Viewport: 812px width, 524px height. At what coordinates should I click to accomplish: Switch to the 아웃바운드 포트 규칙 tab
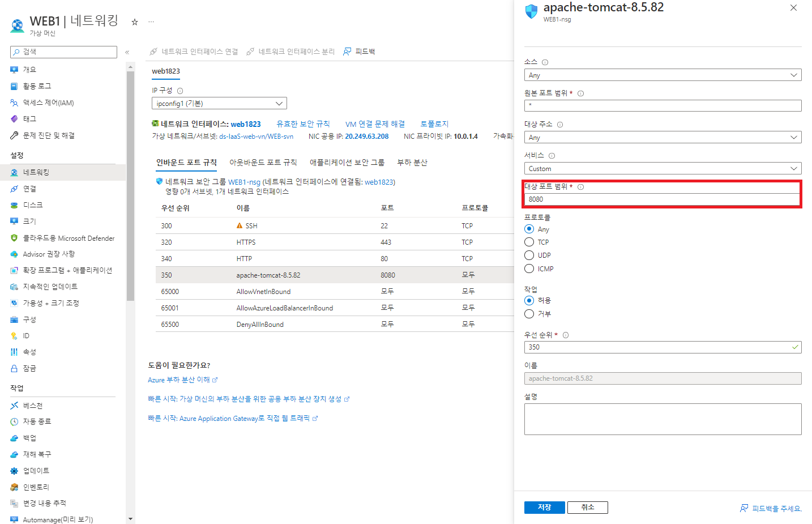[x=263, y=163]
